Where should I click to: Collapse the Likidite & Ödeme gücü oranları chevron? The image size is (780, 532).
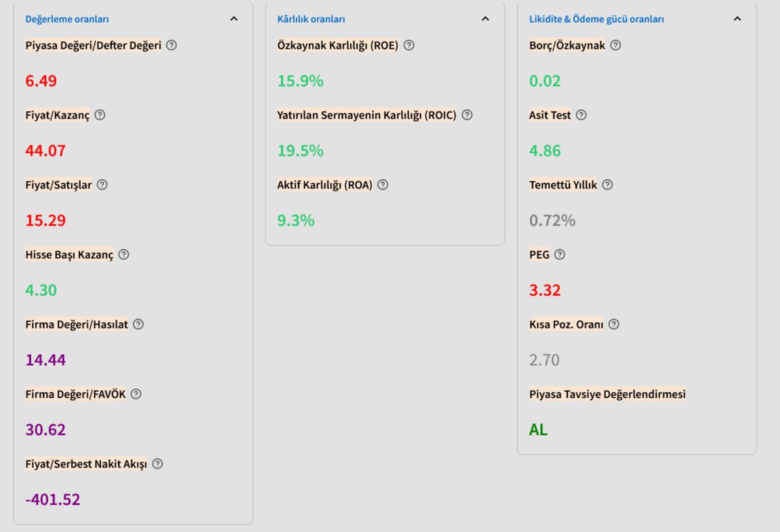point(737,19)
